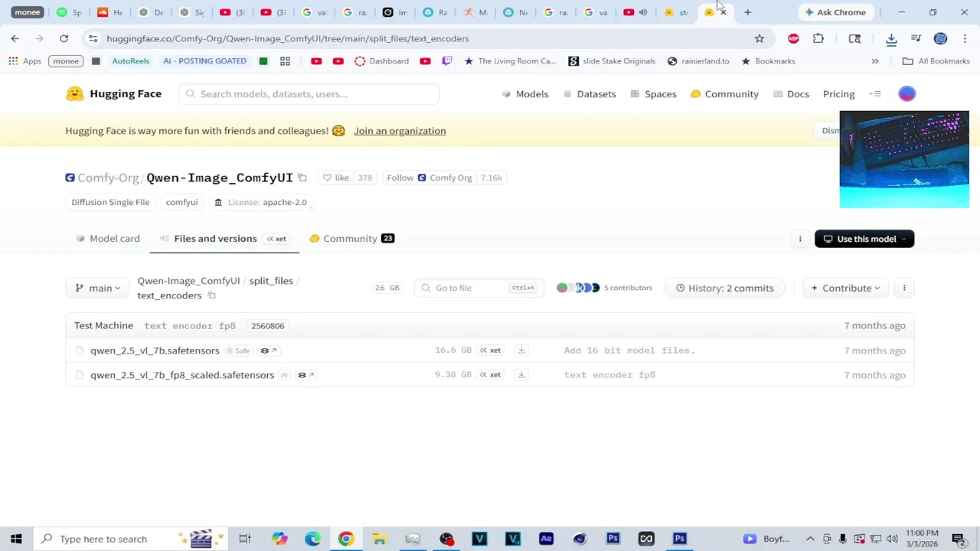This screenshot has height=551, width=980.
Task: Open Chrome downloads icon
Action: [x=891, y=38]
